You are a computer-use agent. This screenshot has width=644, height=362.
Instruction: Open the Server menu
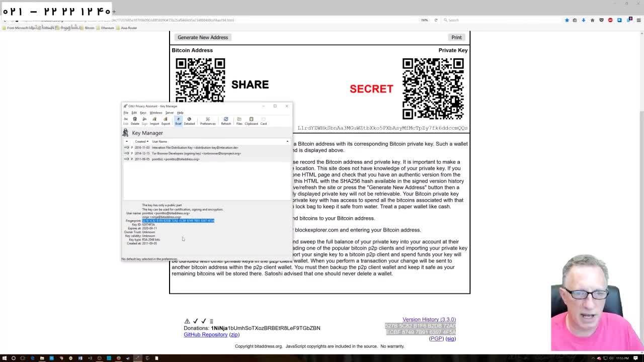[170, 113]
